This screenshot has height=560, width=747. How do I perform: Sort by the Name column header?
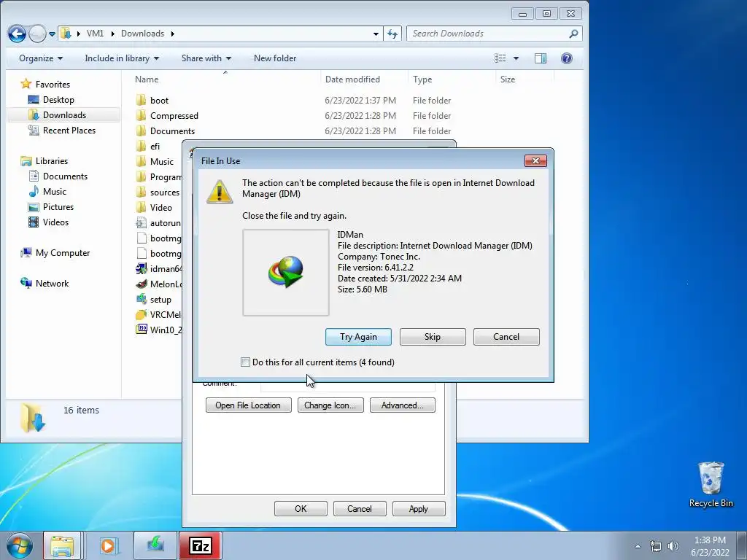tap(146, 79)
